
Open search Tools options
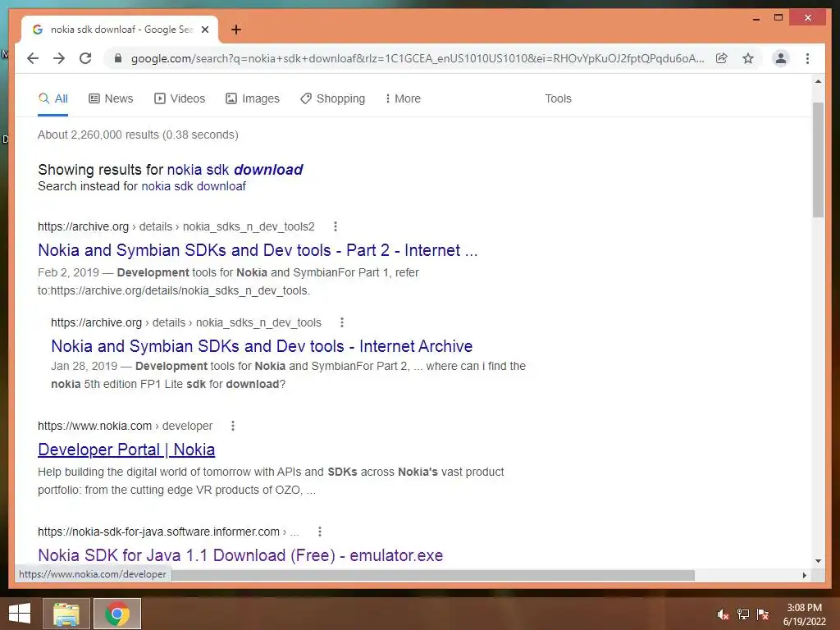tap(558, 98)
